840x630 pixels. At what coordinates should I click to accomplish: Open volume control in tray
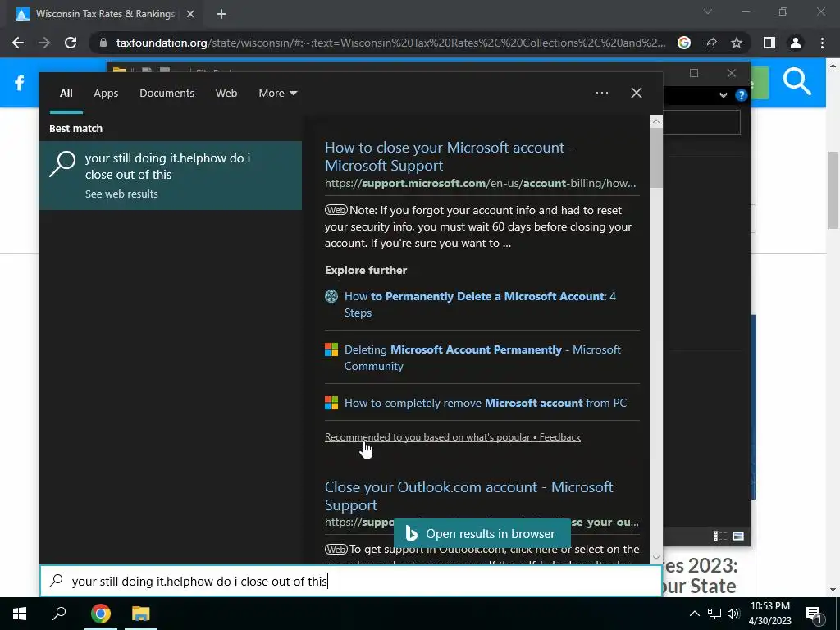click(733, 614)
